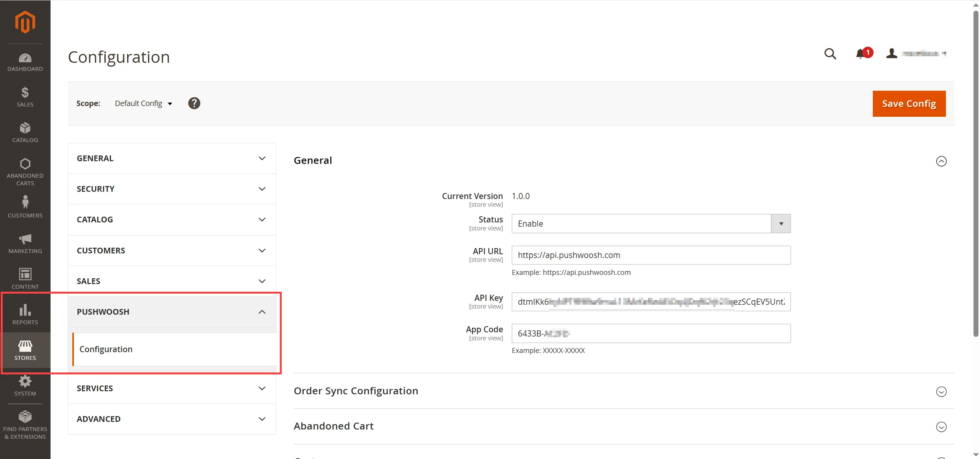Image resolution: width=980 pixels, height=459 pixels.
Task: Collapse the PUSHWOOSH section
Action: 171,312
